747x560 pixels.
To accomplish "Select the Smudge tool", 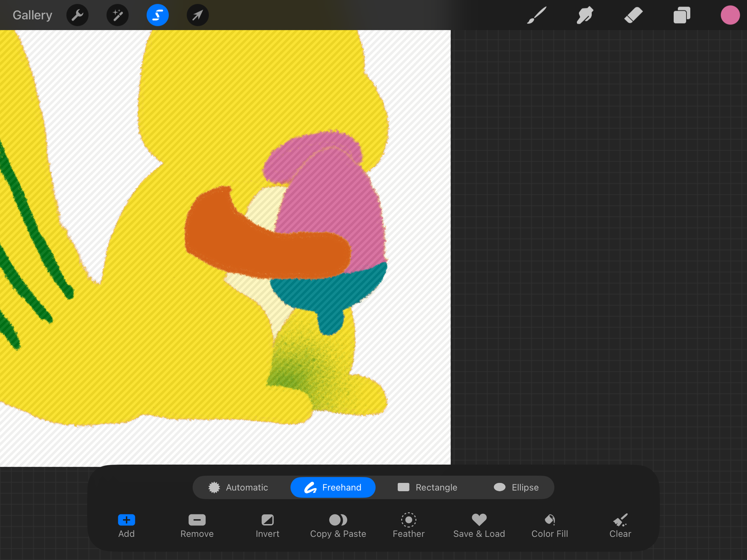I will (585, 15).
